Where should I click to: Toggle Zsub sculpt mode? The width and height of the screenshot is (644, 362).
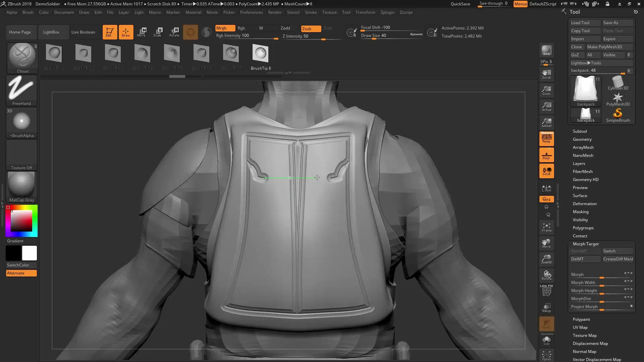coord(311,28)
